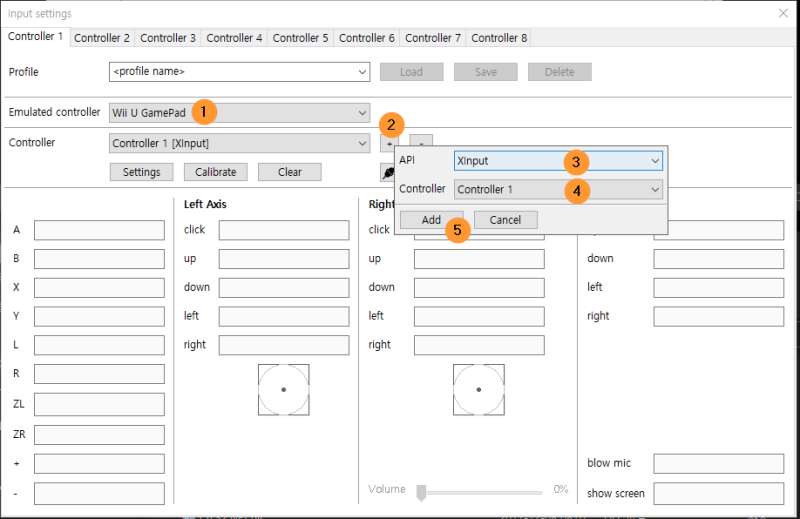Click the Left Axis left field

pos(284,316)
